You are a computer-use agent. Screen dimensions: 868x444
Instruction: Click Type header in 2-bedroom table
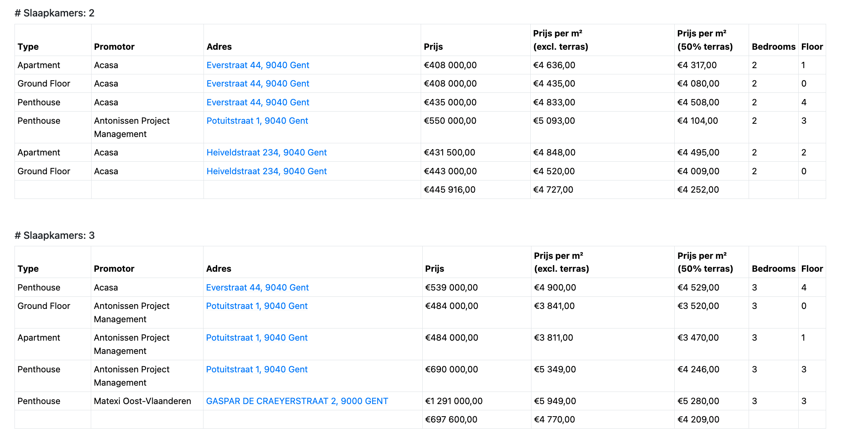pyautogui.click(x=28, y=47)
